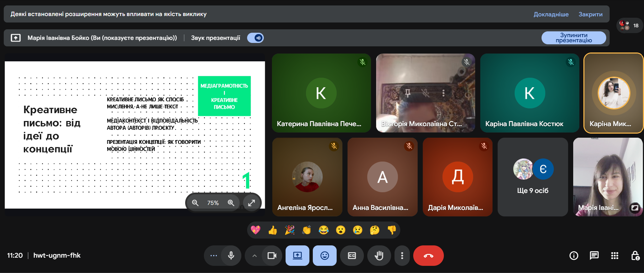Screen dimensions: 644x273
Task: Open the activities grid icon
Action: coord(614,256)
